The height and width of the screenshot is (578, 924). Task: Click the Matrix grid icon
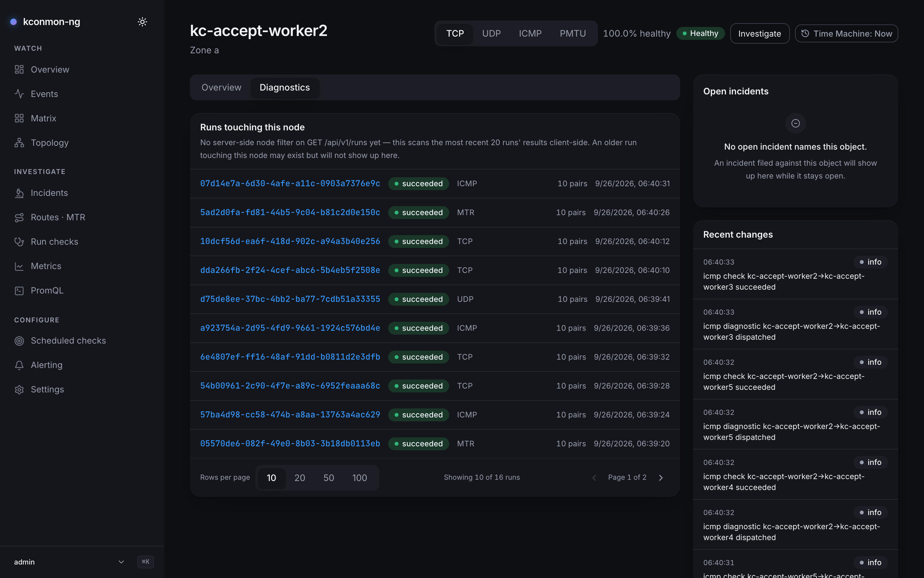click(19, 118)
